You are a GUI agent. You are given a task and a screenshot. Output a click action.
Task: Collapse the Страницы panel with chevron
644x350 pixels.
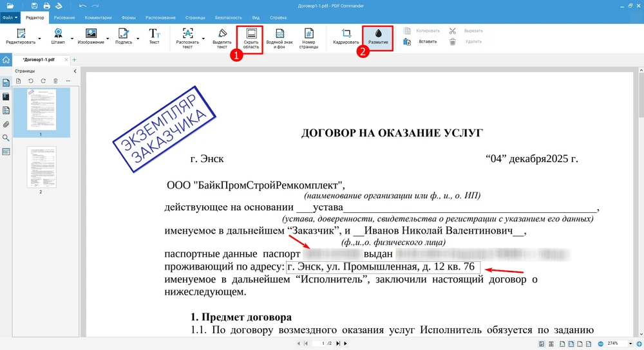[75, 71]
